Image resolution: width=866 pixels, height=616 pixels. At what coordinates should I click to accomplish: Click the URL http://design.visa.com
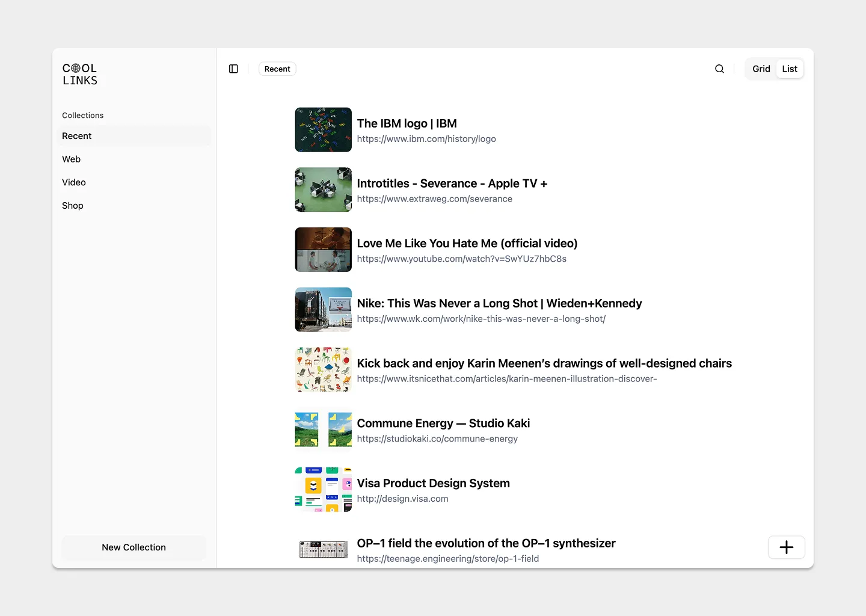pos(402,499)
